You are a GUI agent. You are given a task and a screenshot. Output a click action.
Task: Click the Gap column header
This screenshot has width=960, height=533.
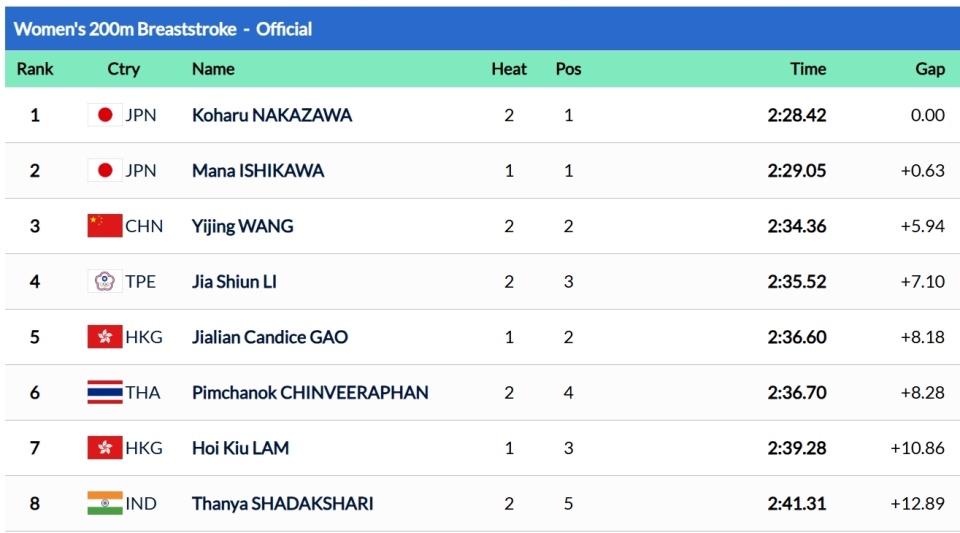(x=930, y=69)
